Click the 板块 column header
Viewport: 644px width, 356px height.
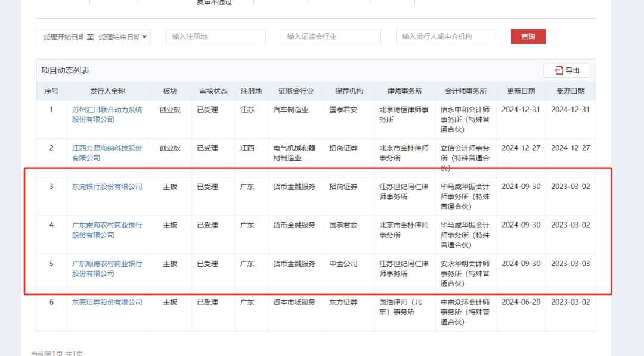170,91
